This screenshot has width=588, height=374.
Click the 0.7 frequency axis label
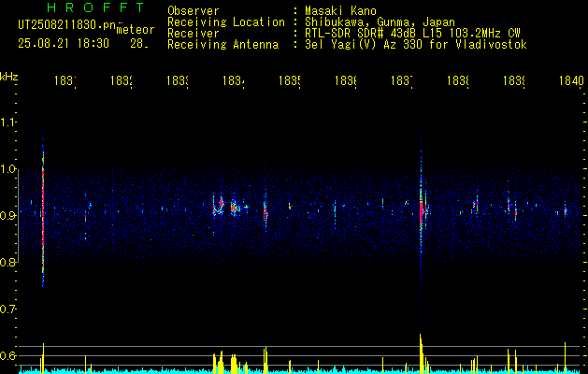coord(7,309)
